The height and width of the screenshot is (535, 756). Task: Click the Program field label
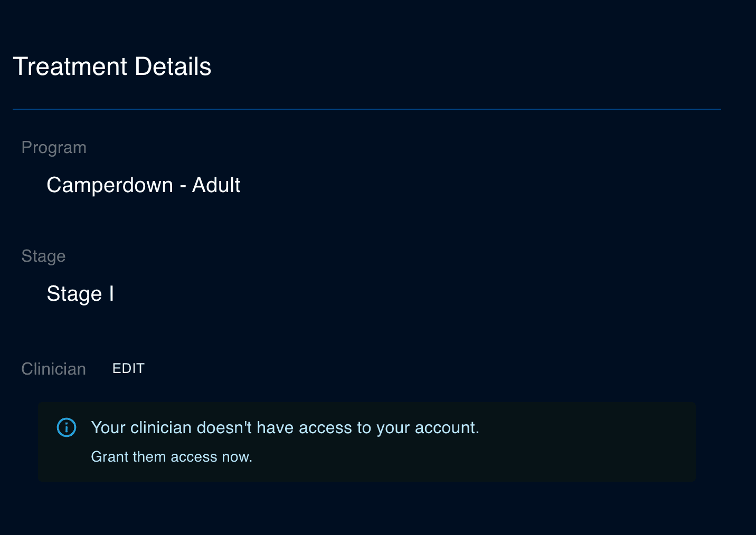click(x=54, y=148)
